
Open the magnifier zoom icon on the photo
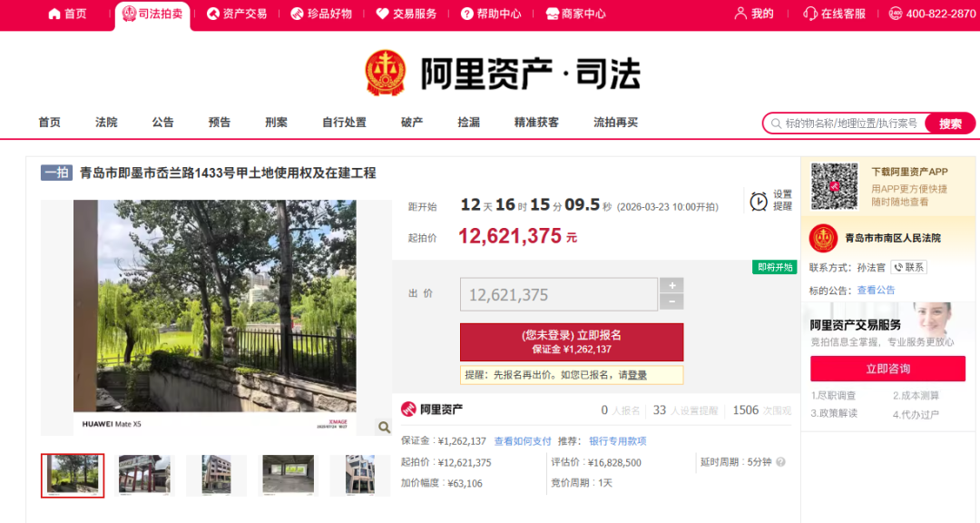point(384,425)
